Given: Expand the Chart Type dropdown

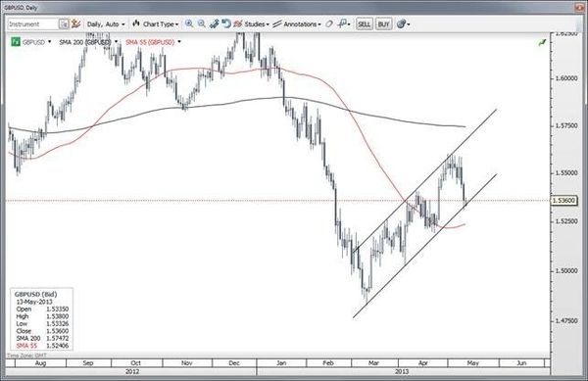Looking at the screenshot, I should (x=156, y=24).
